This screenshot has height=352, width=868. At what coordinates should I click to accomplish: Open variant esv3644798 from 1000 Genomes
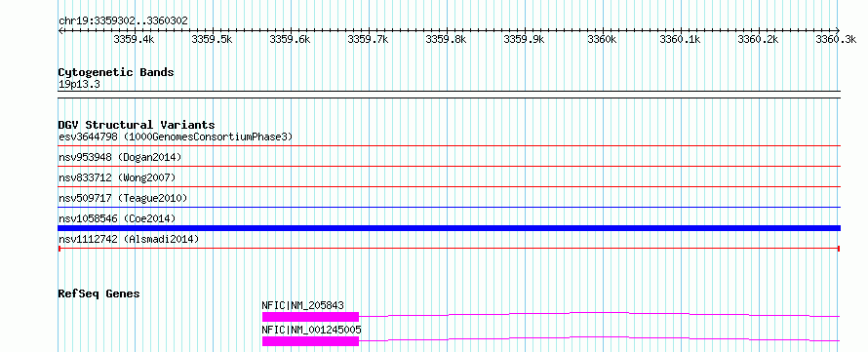pos(449,146)
